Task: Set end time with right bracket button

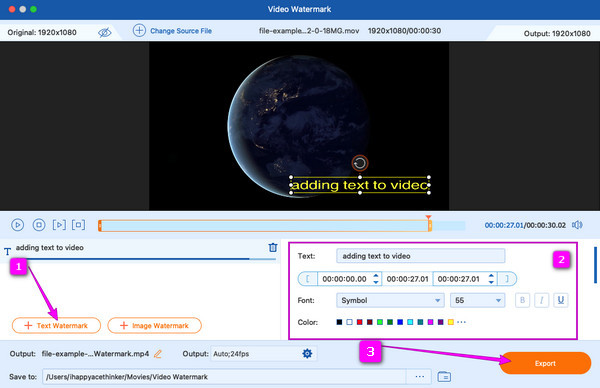Action: click(x=507, y=279)
